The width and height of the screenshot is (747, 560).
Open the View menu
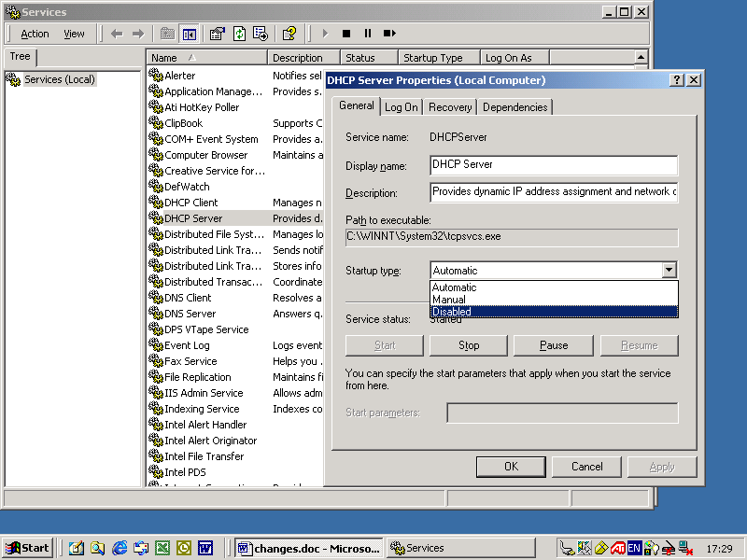pyautogui.click(x=75, y=34)
